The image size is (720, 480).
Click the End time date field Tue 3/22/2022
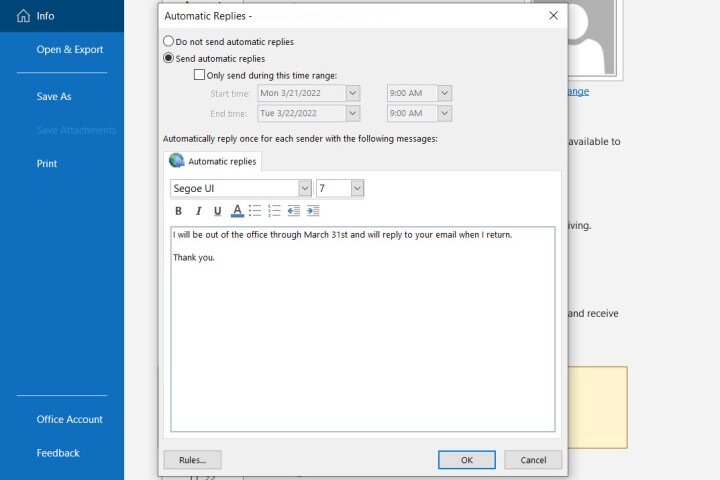pos(302,113)
